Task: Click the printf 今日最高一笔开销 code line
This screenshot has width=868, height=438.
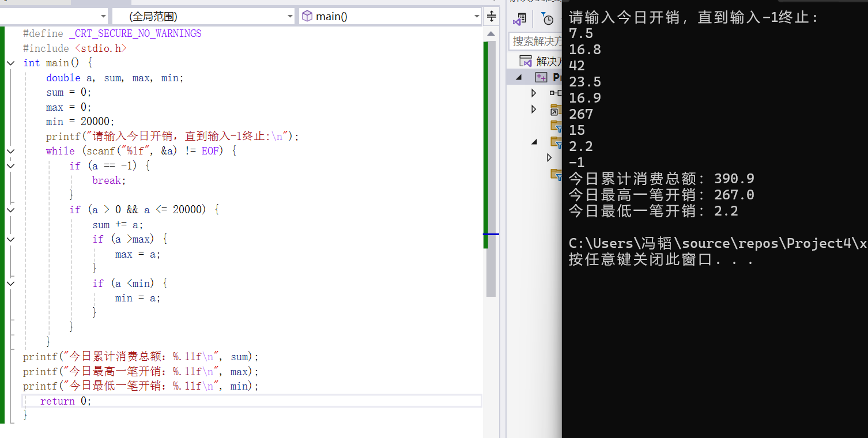Action: [x=141, y=372]
